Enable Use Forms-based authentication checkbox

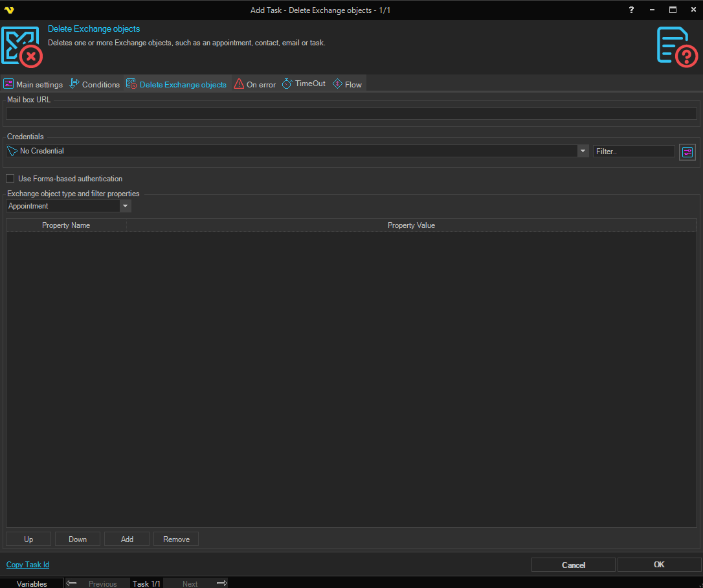(10, 179)
